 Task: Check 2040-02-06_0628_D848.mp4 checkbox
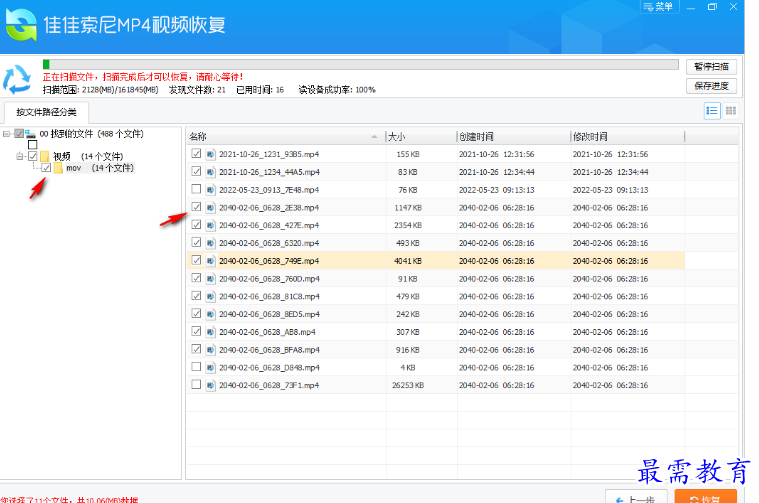pyautogui.click(x=196, y=366)
